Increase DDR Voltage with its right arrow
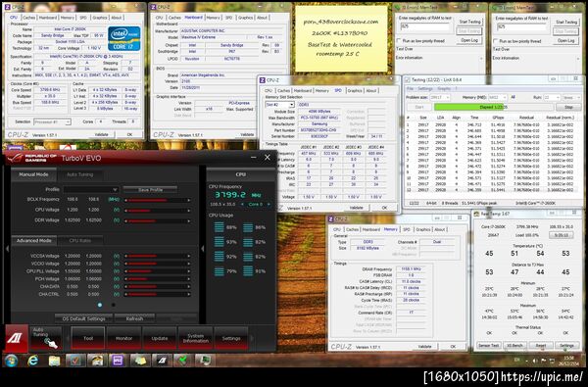 point(188,220)
